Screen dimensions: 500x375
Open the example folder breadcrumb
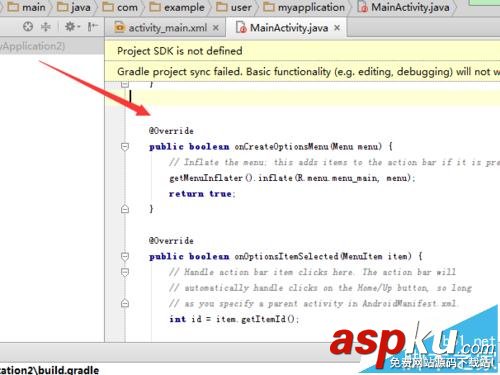[177, 7]
